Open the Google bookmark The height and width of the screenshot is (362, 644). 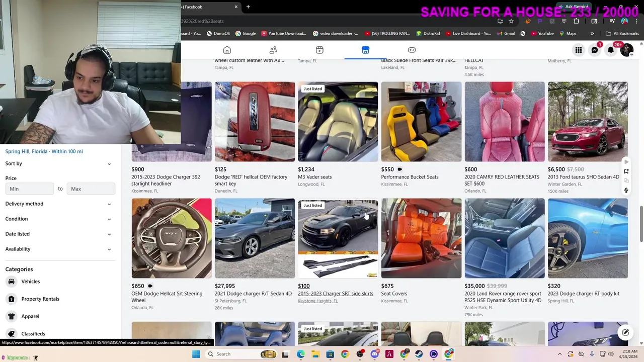point(246,33)
